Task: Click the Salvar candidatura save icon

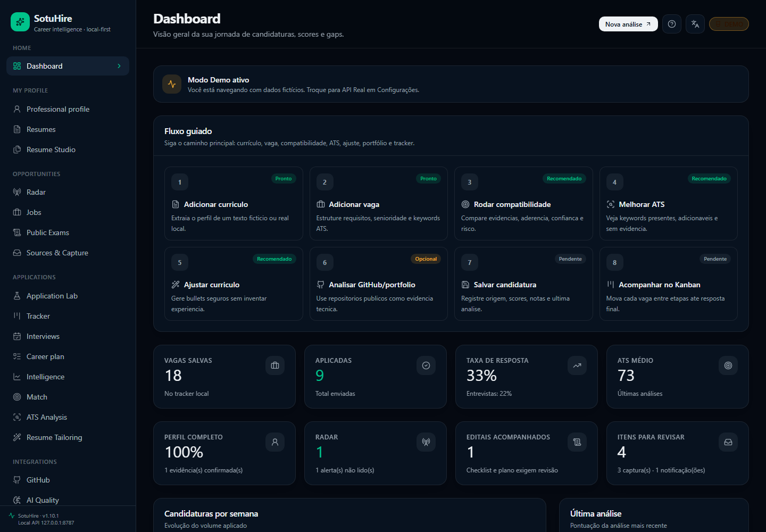Action: (x=465, y=285)
